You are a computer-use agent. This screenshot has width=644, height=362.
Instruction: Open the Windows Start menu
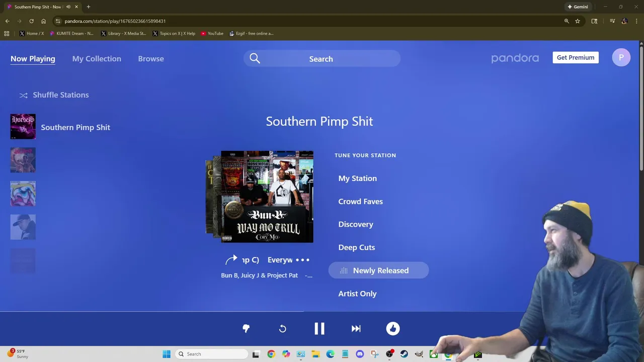coord(167,354)
